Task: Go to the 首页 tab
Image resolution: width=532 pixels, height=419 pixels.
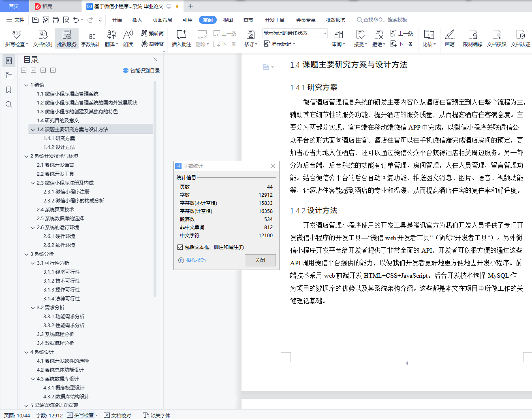Action: tap(14, 6)
